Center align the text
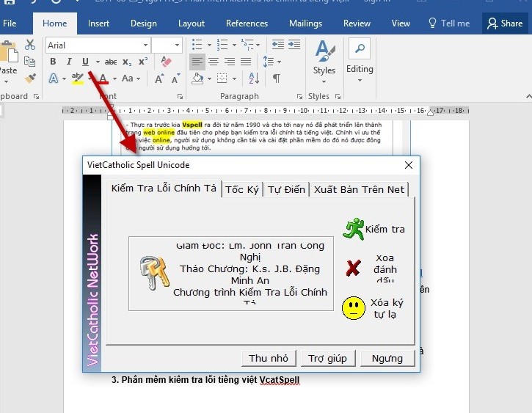532x413 pixels. [214, 62]
